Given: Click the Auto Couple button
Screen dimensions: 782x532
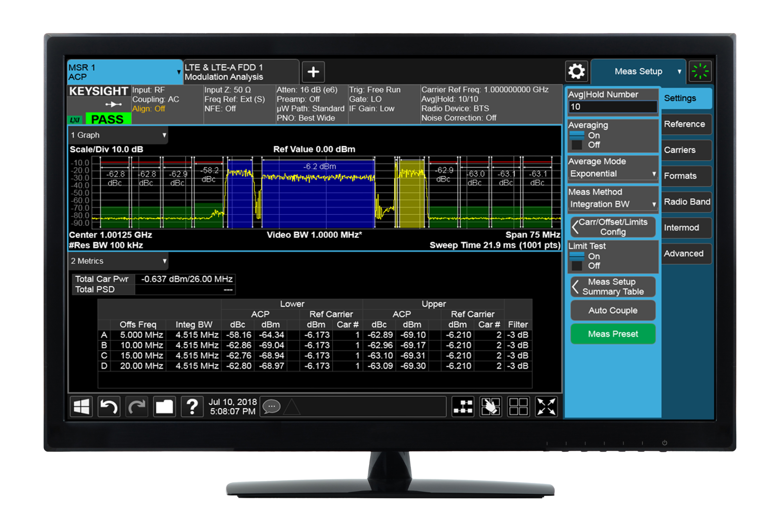Looking at the screenshot, I should coord(613,311).
